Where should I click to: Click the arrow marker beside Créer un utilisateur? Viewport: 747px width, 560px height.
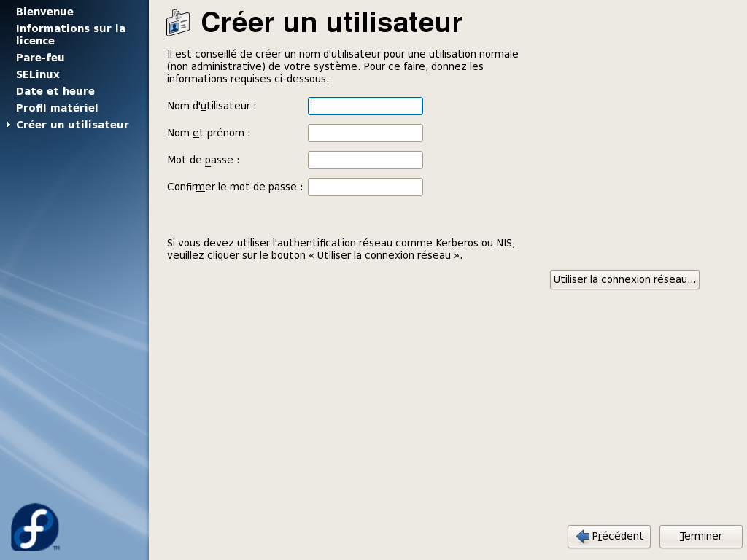coord(8,124)
